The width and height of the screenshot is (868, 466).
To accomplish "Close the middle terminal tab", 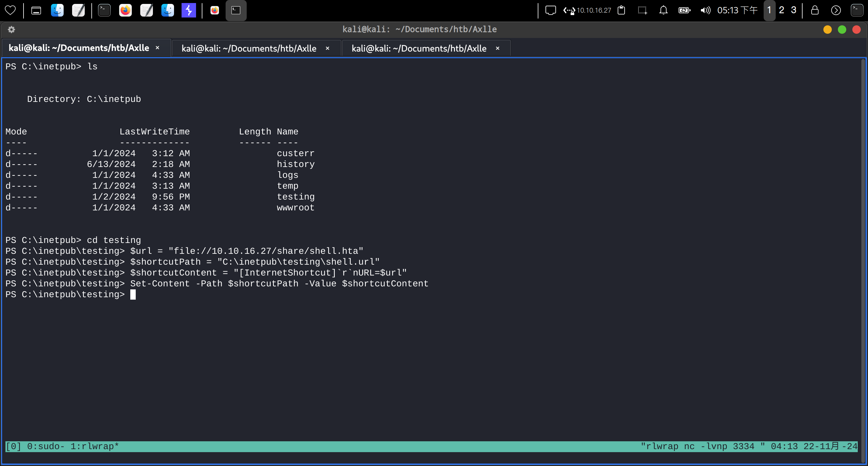I will 327,49.
